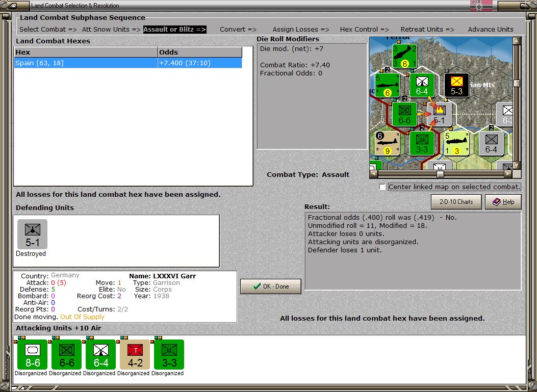Click the green 6-6 unit on map
Image resolution: width=537 pixels, height=392 pixels.
point(404,114)
